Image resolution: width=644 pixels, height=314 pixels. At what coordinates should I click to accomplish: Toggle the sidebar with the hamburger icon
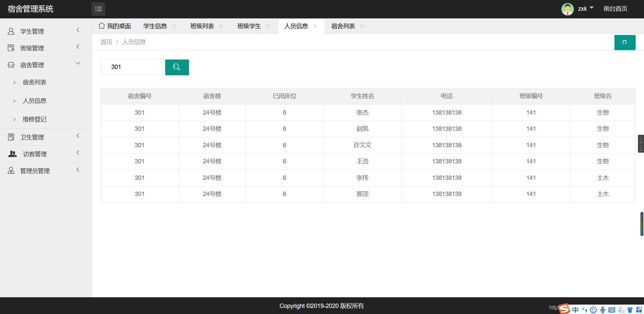tap(98, 9)
